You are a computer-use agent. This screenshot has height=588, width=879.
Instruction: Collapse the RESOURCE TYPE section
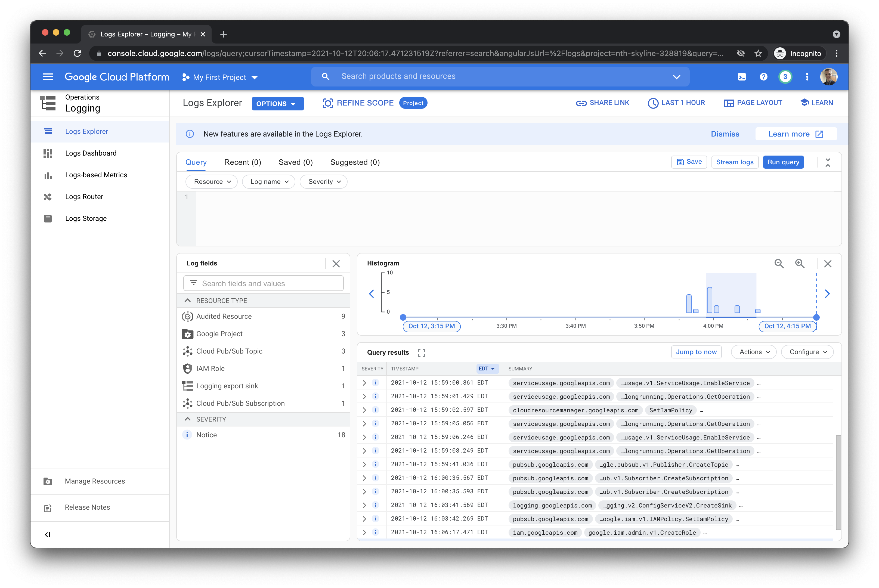pyautogui.click(x=187, y=300)
